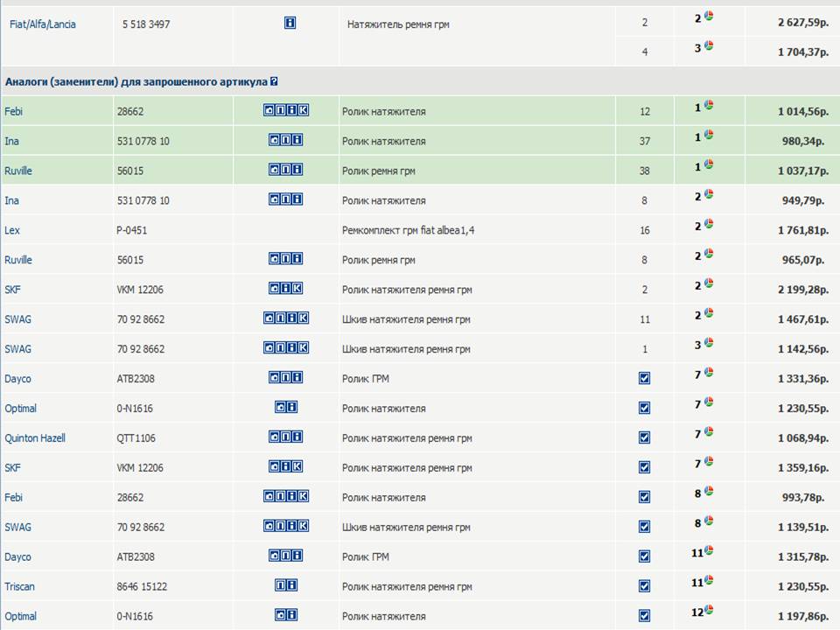840x630 pixels.
Task: Click pie chart icon in Quinton Hazell row
Action: coord(709,433)
